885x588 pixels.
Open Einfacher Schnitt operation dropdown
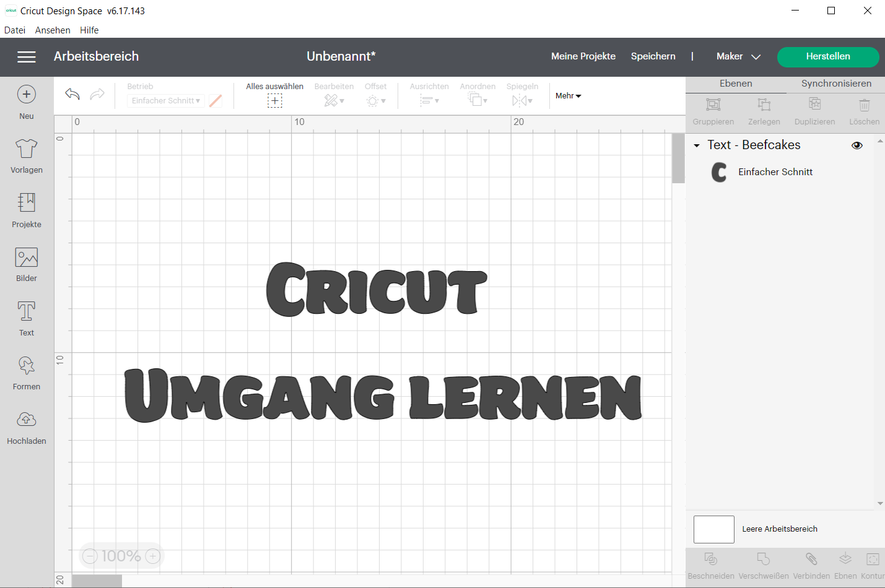point(165,101)
